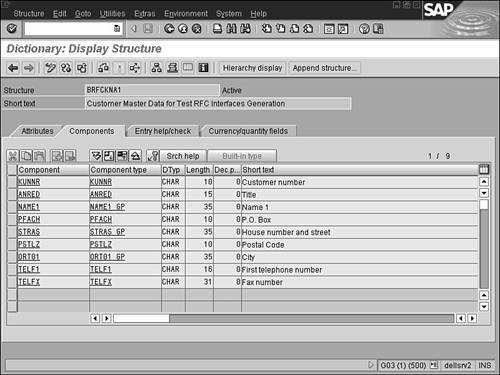
Task: Go to First page icon
Action: (266, 29)
